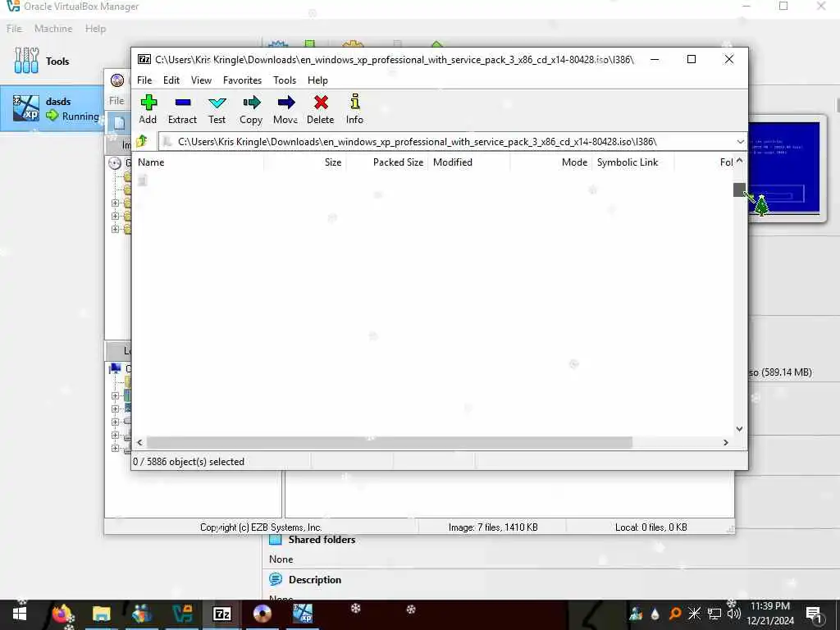Viewport: 840px width, 630px height.
Task: Click 'Image: 7 files, 1410 KB' status text
Action: (493, 527)
